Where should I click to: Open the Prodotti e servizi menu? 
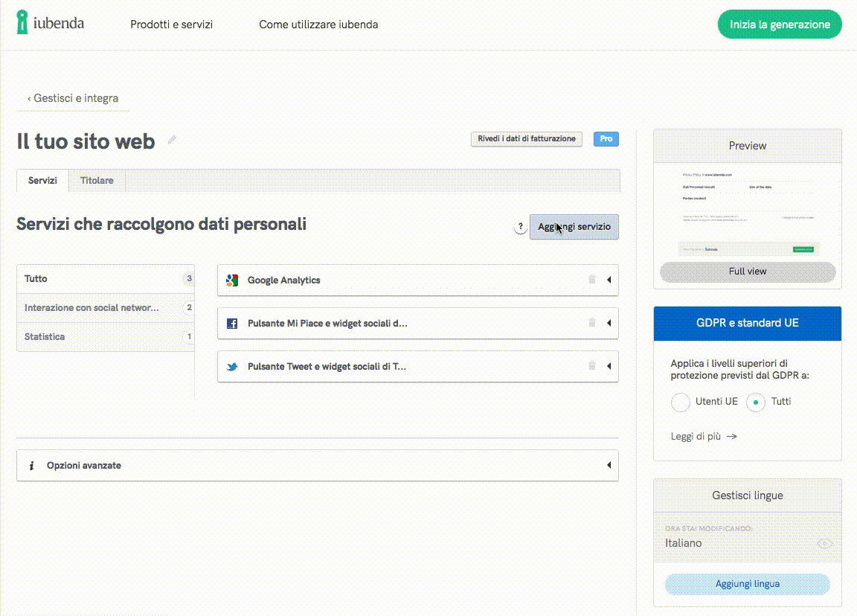tap(172, 25)
